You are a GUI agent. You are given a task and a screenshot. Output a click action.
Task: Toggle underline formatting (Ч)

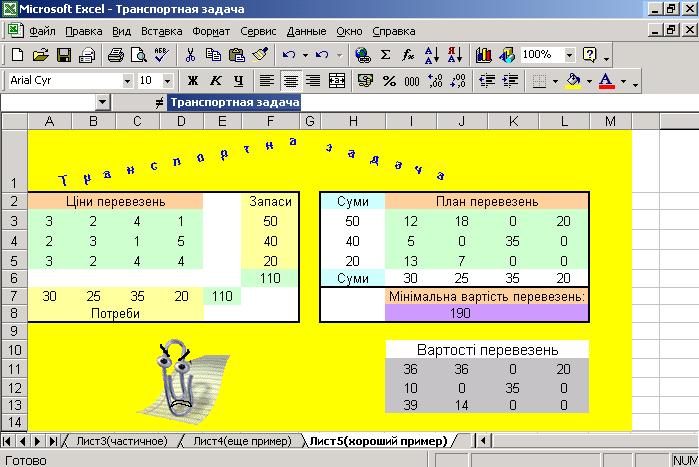(x=237, y=80)
